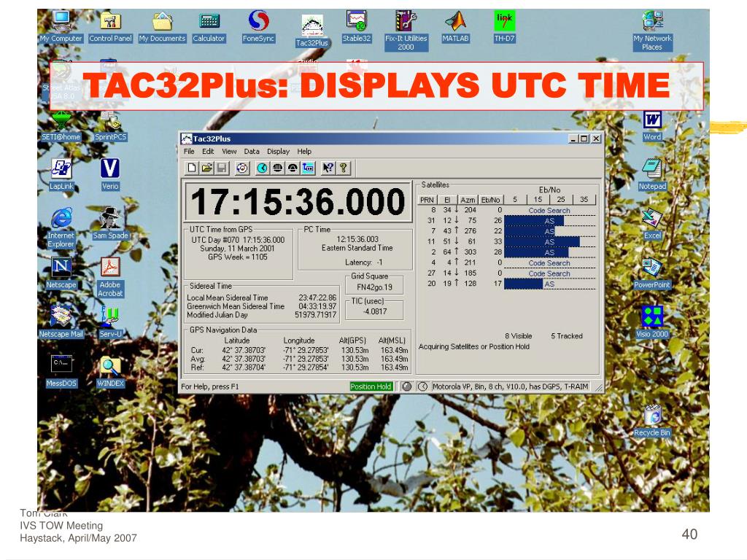Viewport: 747px width, 560px height.
Task: Click the Modified Julian Day value 51979.71917
Action: coord(315,315)
